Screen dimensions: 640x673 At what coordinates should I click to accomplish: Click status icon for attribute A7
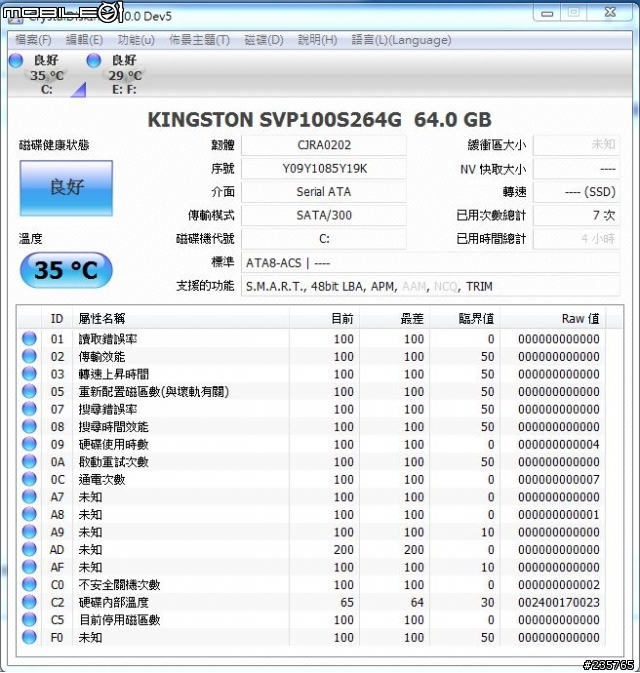(x=29, y=497)
